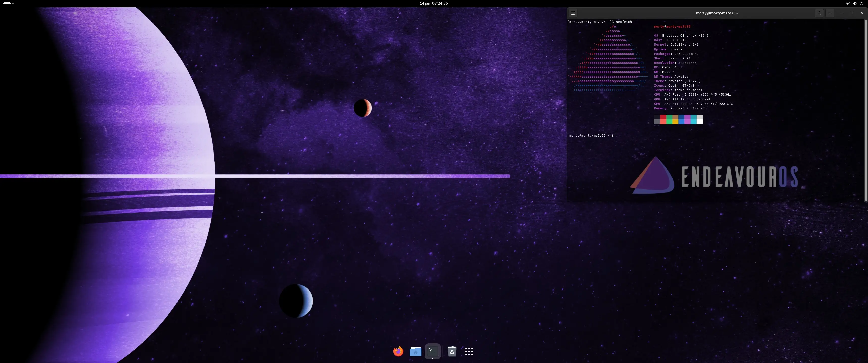Click the Packages: 985 (pacman) line
Viewport: 868px width, 363px height.
[x=676, y=54]
